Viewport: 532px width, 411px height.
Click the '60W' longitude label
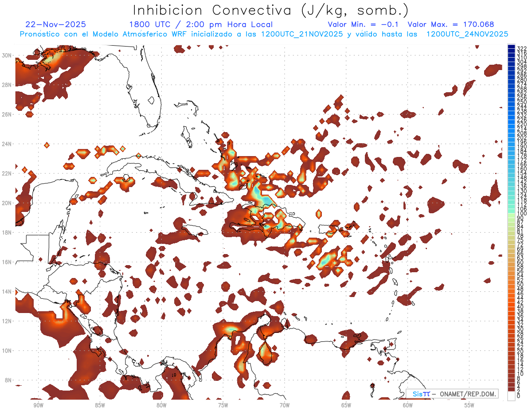pyautogui.click(x=408, y=405)
